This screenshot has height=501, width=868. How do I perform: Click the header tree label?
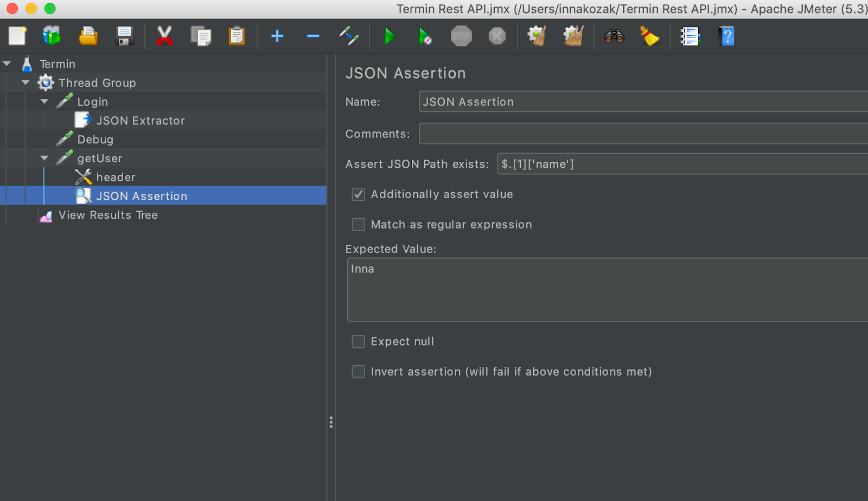click(x=116, y=177)
